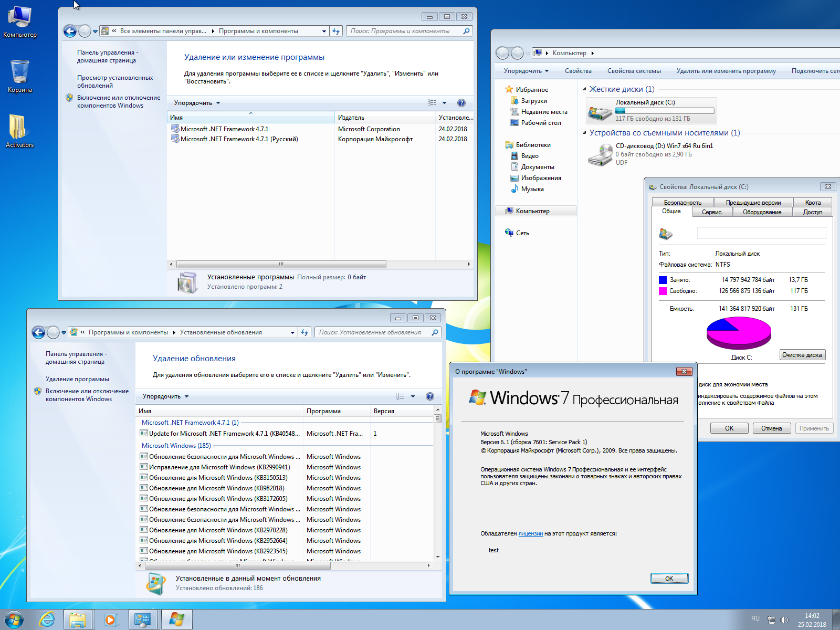Image resolution: width=840 pixels, height=630 pixels.
Task: Open help in Удаление обновления window
Action: tap(430, 396)
